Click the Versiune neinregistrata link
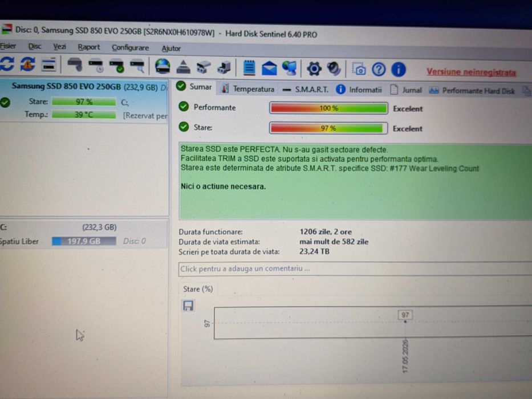 [471, 72]
